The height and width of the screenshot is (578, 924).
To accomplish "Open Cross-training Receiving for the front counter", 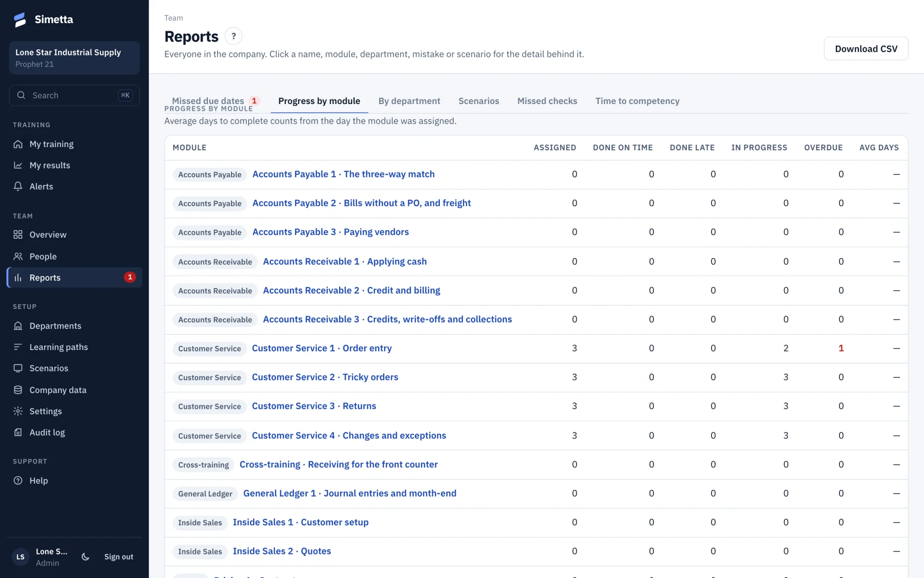I will pos(338,464).
